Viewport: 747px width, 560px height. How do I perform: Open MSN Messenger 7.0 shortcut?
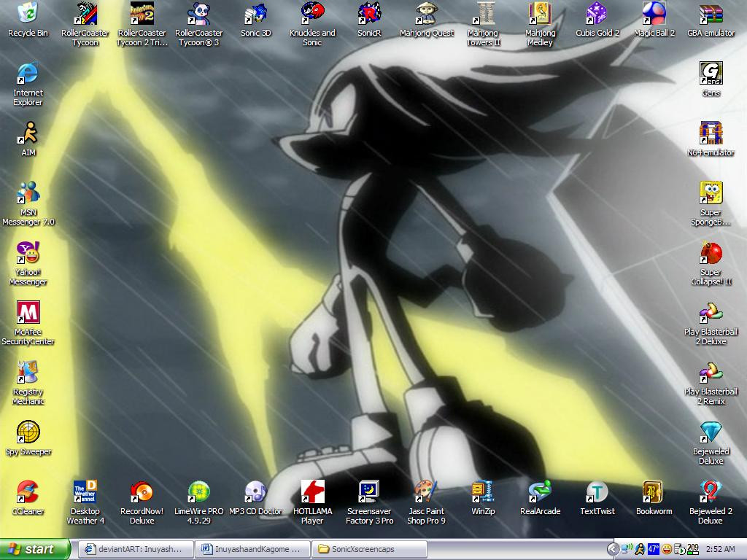tap(28, 192)
